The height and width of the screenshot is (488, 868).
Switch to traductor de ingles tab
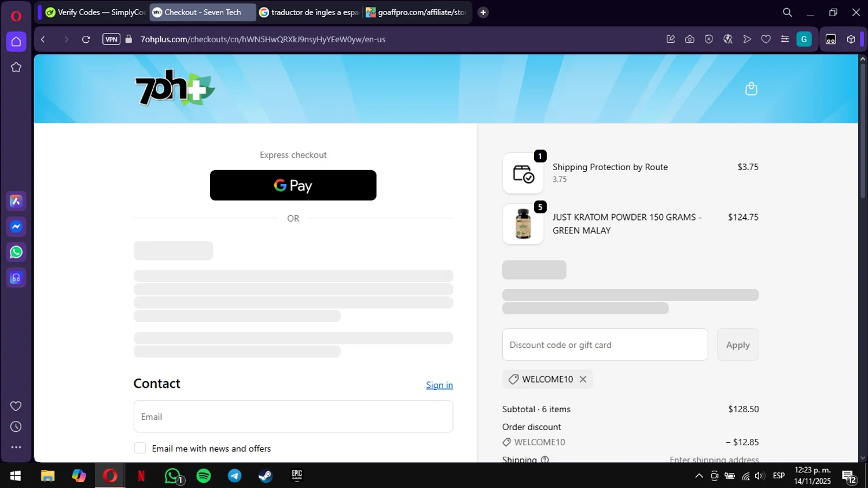click(x=309, y=12)
